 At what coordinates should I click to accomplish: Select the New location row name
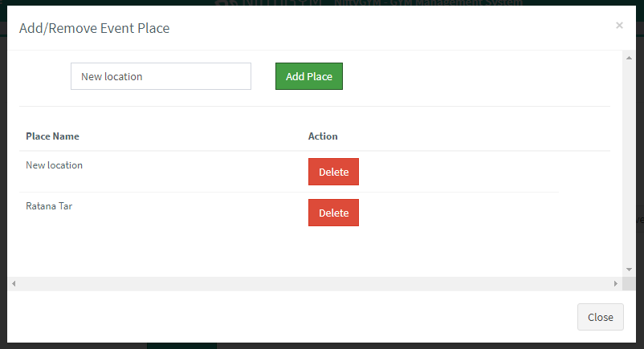pos(55,165)
